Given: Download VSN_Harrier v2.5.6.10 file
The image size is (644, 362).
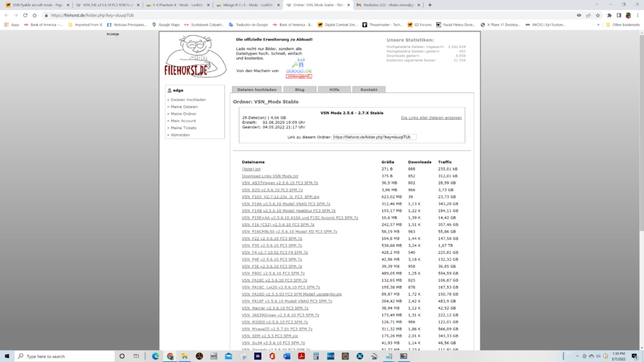Looking at the screenshot, I should (275, 308).
